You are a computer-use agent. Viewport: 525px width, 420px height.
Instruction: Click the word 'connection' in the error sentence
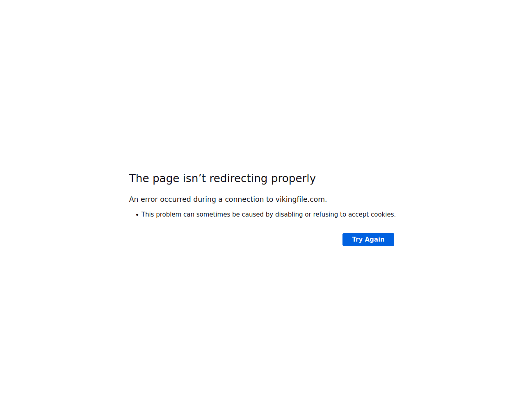(244, 199)
